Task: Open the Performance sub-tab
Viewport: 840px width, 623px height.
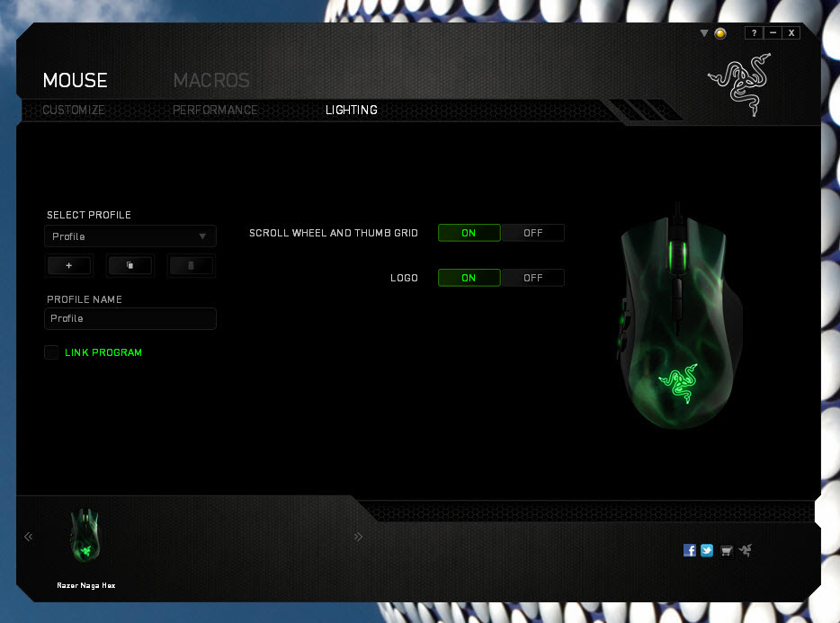Action: pyautogui.click(x=215, y=110)
